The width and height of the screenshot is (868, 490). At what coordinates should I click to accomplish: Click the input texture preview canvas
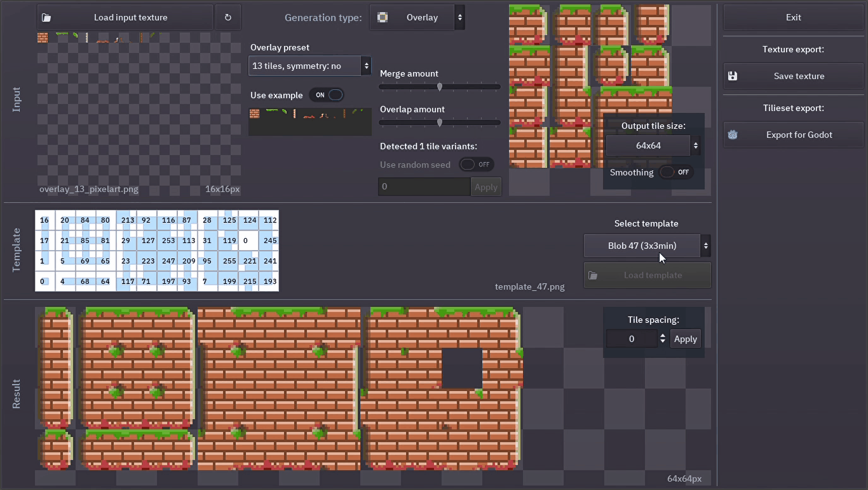(139, 114)
